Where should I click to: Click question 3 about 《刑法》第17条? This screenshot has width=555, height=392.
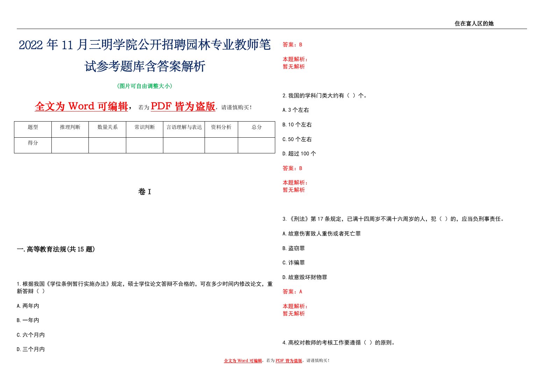[394, 219]
